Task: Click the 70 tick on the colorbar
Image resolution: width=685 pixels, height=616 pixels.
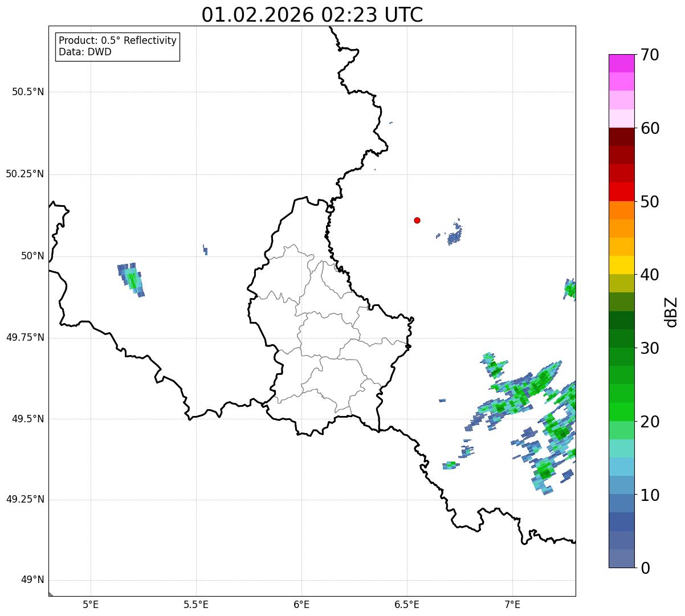Action: pyautogui.click(x=650, y=55)
